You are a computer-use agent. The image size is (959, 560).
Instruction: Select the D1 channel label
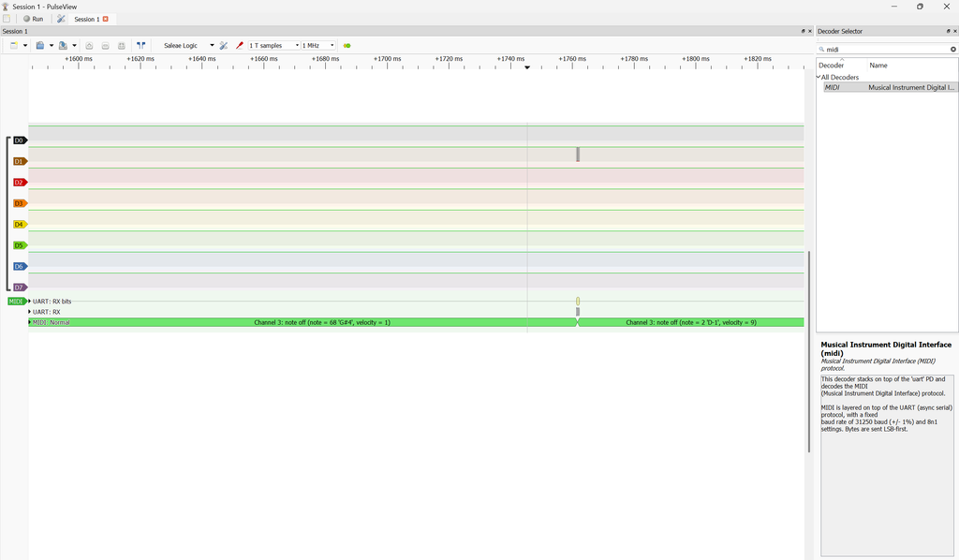point(20,161)
